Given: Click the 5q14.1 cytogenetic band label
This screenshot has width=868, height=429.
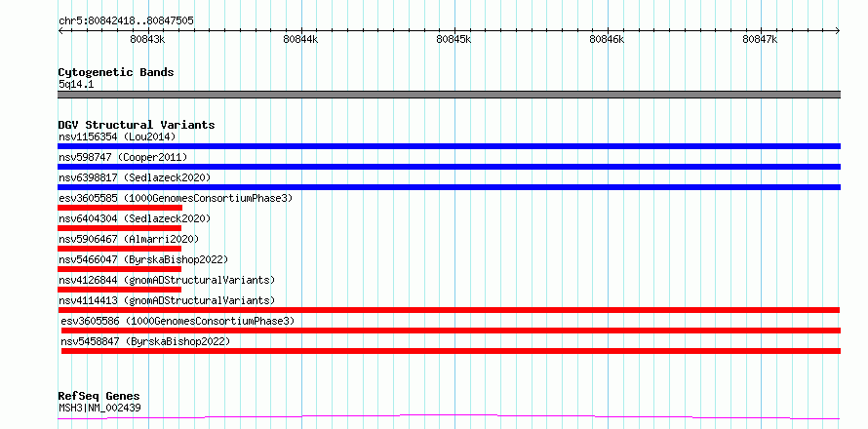Looking at the screenshot, I should click(76, 84).
